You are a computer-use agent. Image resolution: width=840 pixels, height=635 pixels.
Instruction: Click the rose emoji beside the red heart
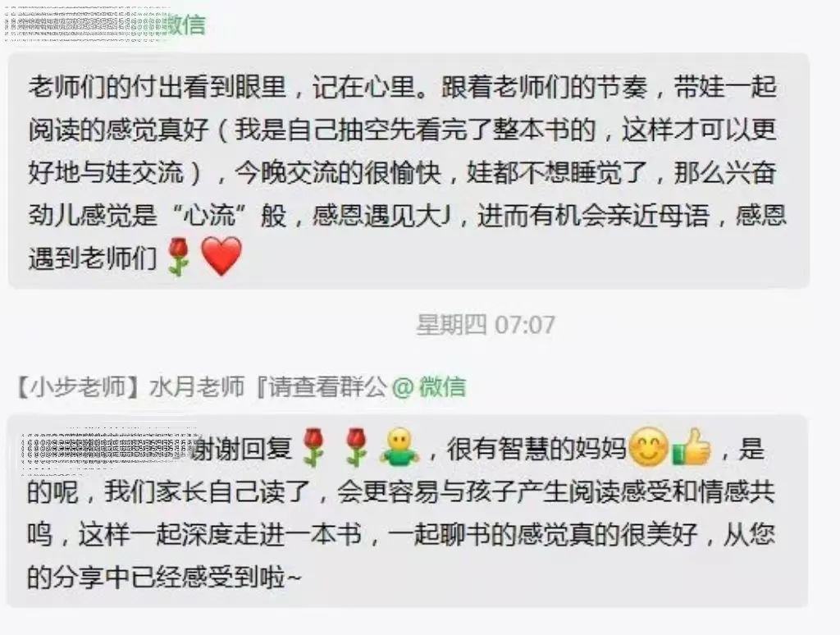179,257
